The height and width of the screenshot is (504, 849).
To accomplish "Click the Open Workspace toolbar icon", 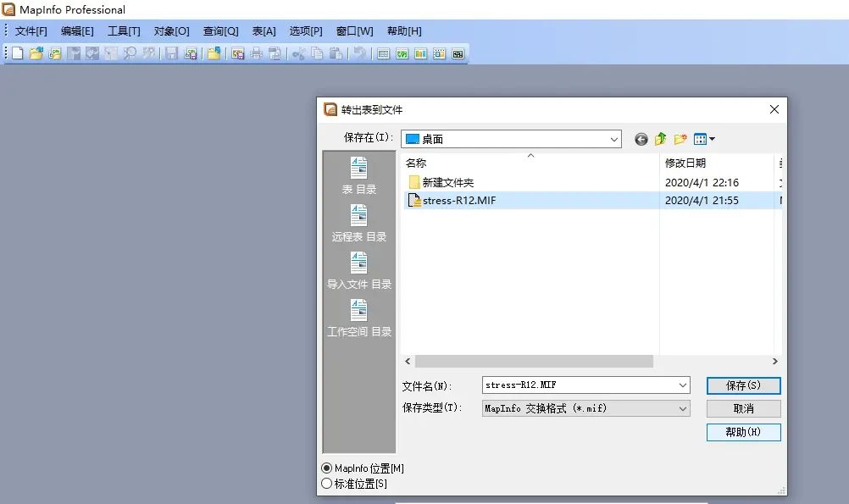I will click(55, 53).
